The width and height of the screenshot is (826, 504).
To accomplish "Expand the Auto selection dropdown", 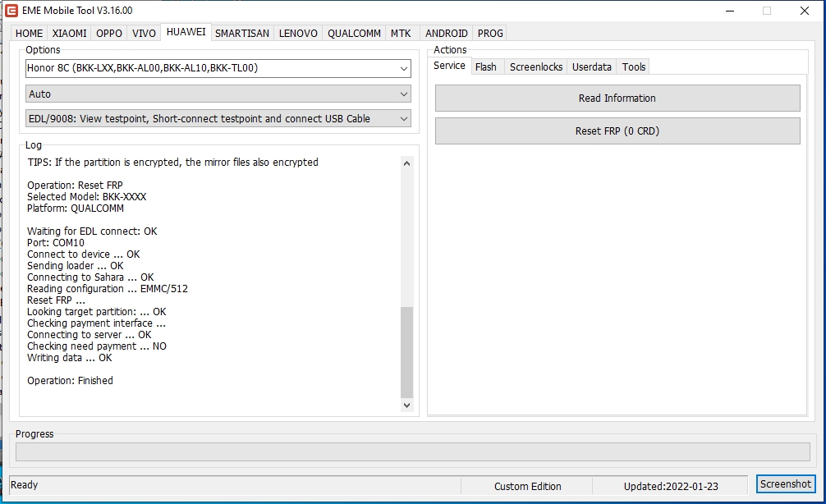I will click(218, 94).
